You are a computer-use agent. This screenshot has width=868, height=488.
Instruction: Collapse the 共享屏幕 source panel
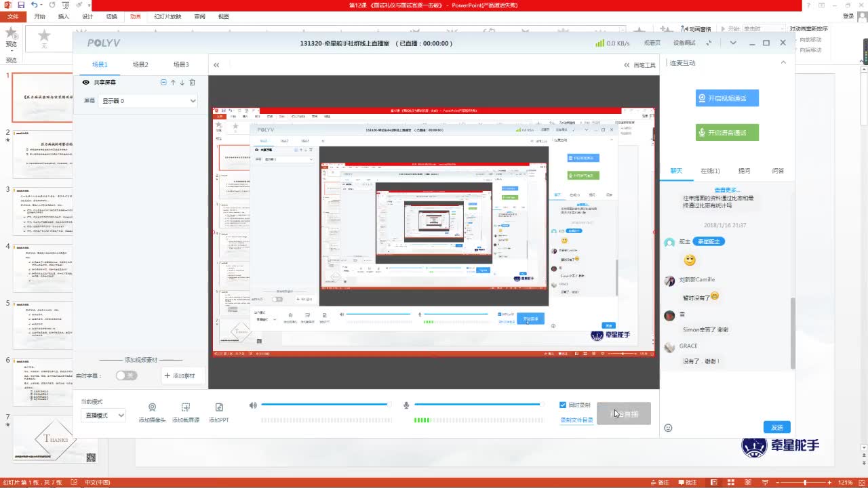coord(163,82)
